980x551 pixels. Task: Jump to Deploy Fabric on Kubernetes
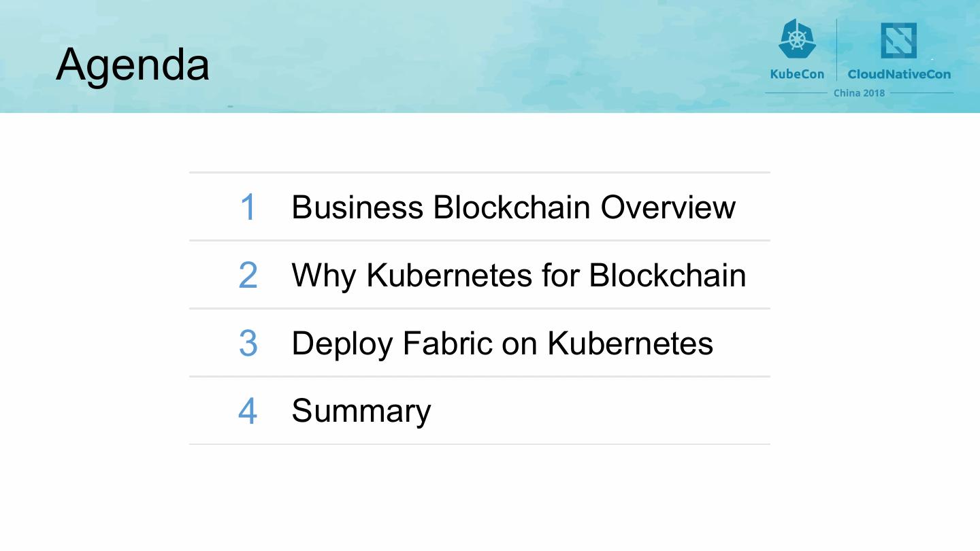(502, 343)
